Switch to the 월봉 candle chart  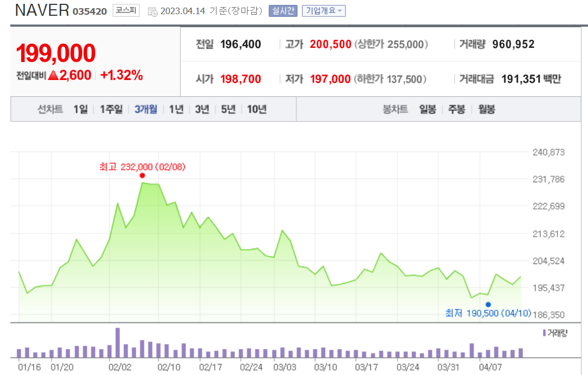pyautogui.click(x=486, y=109)
